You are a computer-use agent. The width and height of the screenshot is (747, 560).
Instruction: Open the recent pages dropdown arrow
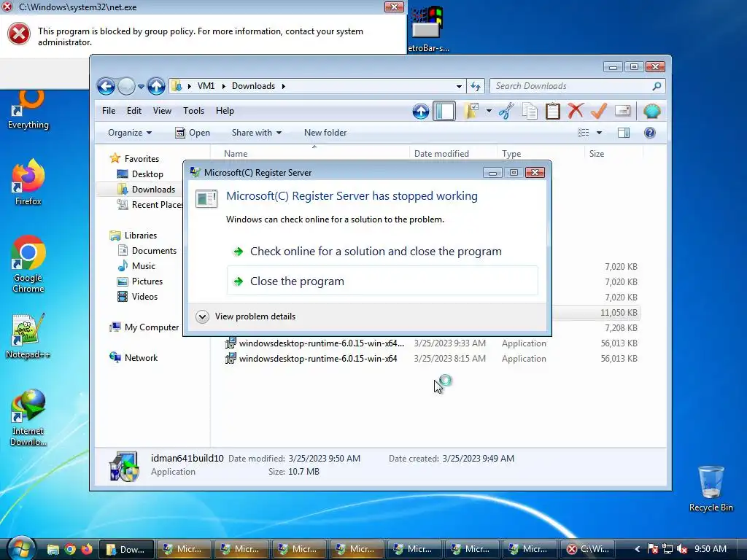pyautogui.click(x=141, y=87)
